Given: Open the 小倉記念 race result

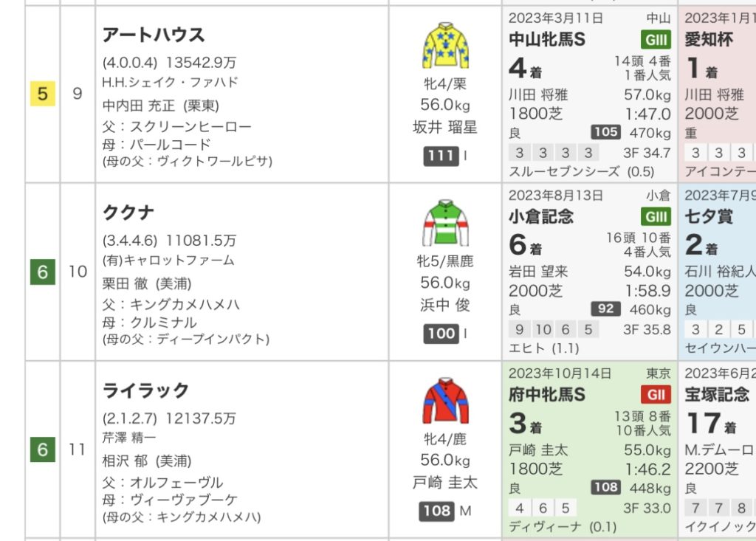Looking at the screenshot, I should pos(541,217).
